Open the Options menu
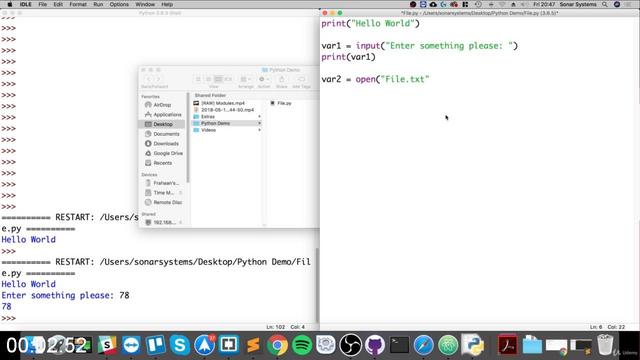Viewport: 640px width, 360px height. click(119, 4)
